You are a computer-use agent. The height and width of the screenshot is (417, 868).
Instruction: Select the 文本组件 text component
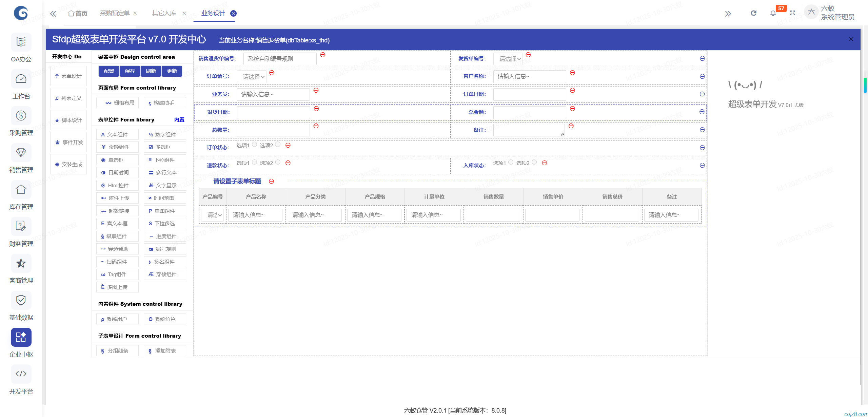coord(117,134)
